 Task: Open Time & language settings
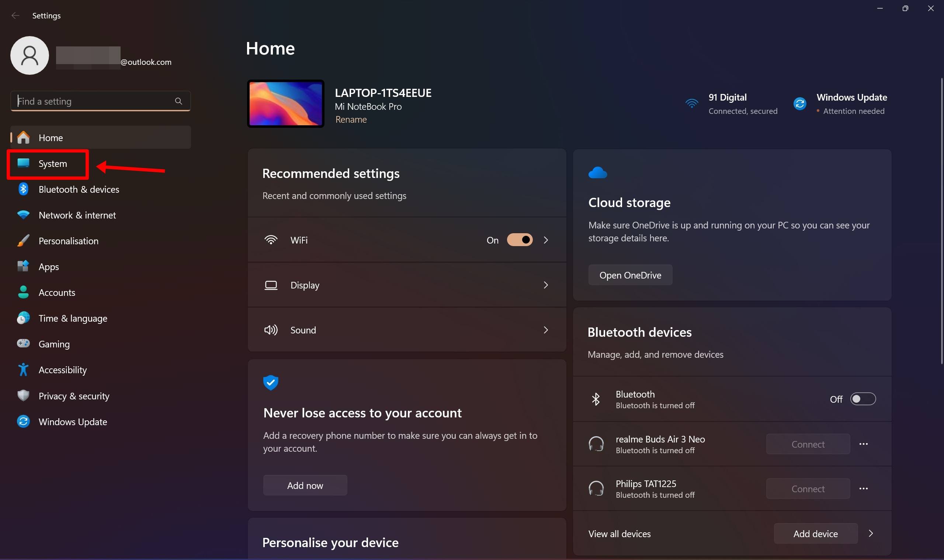point(73,318)
